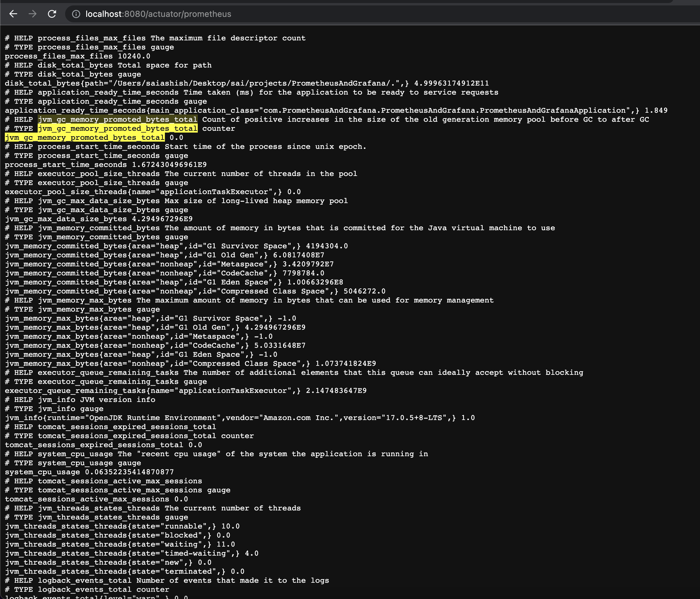The height and width of the screenshot is (599, 700).
Task: Click jvm_memory_max_bytes CodeCache metric line
Action: [x=155, y=345]
